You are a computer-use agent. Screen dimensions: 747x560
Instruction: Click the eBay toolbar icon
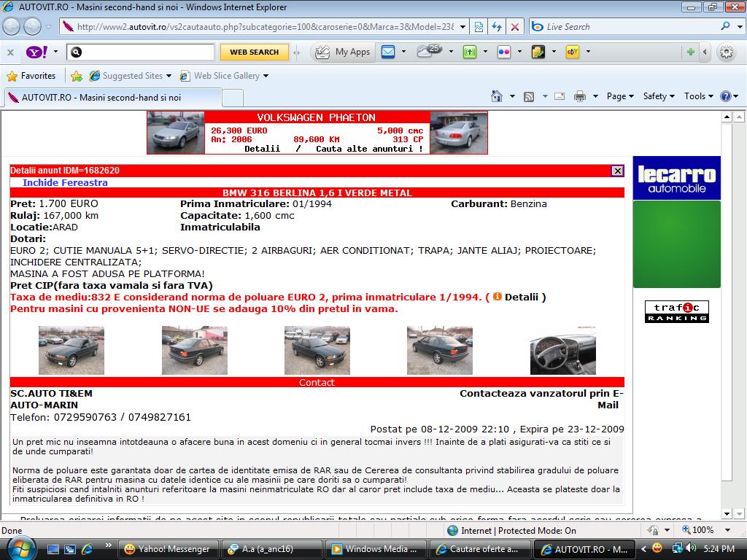(573, 52)
